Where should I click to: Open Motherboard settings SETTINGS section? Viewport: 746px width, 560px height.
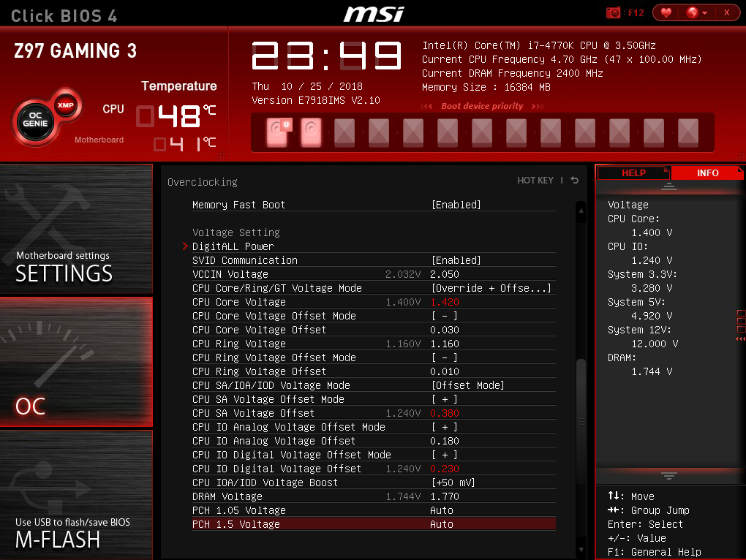coord(76,229)
